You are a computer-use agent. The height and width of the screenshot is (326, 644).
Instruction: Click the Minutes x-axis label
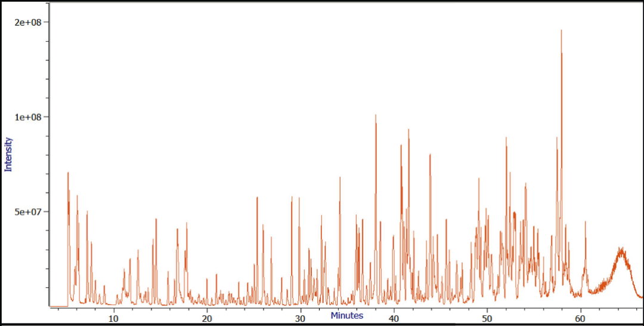coord(347,315)
